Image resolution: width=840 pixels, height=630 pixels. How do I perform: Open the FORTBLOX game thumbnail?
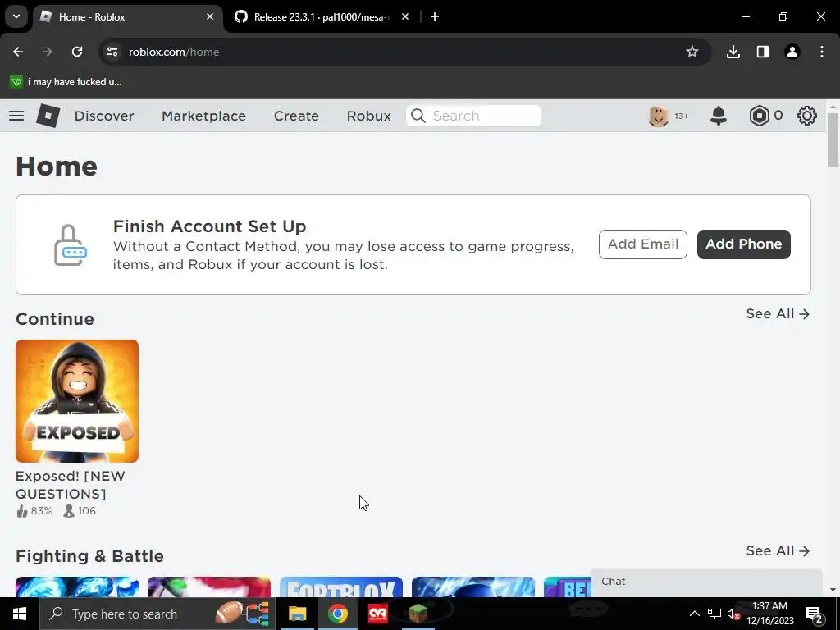tap(340, 587)
